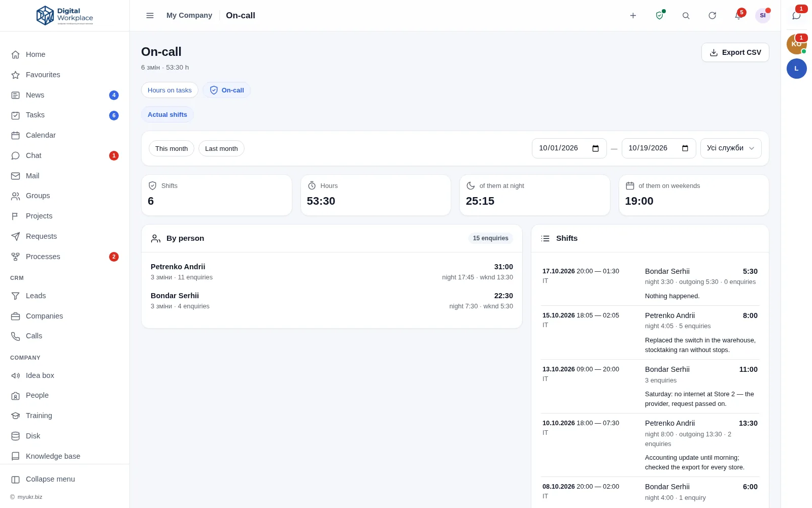Open the SI user avatar
This screenshot has width=812, height=508.
point(763,16)
